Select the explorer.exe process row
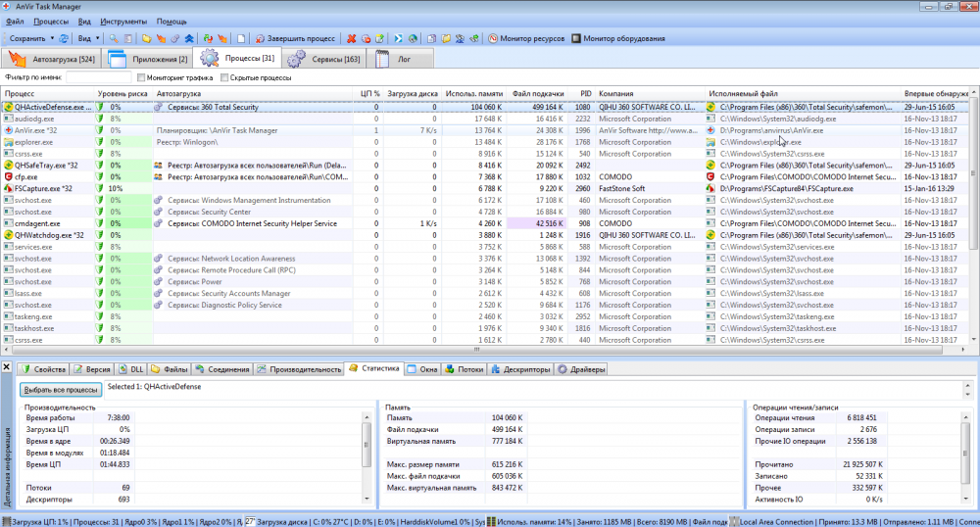This screenshot has width=980, height=527. [x=485, y=142]
